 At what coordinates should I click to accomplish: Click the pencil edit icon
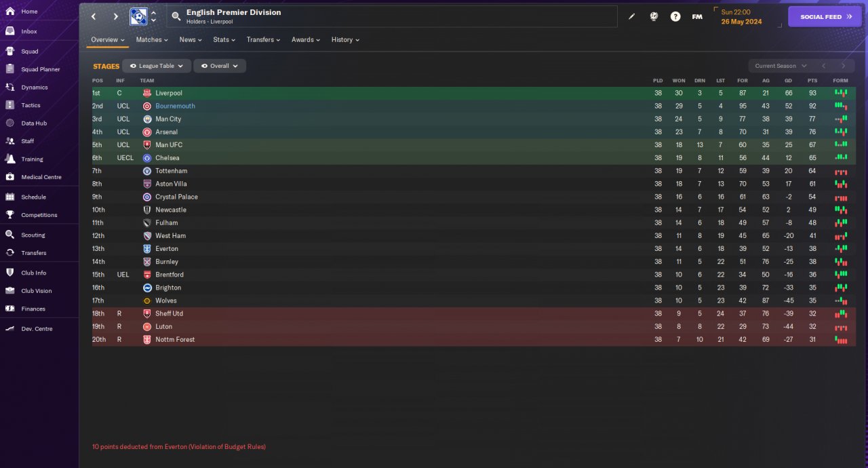(x=632, y=16)
